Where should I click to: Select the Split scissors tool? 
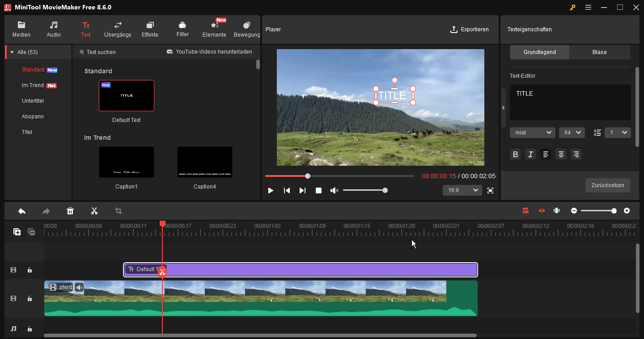(94, 210)
